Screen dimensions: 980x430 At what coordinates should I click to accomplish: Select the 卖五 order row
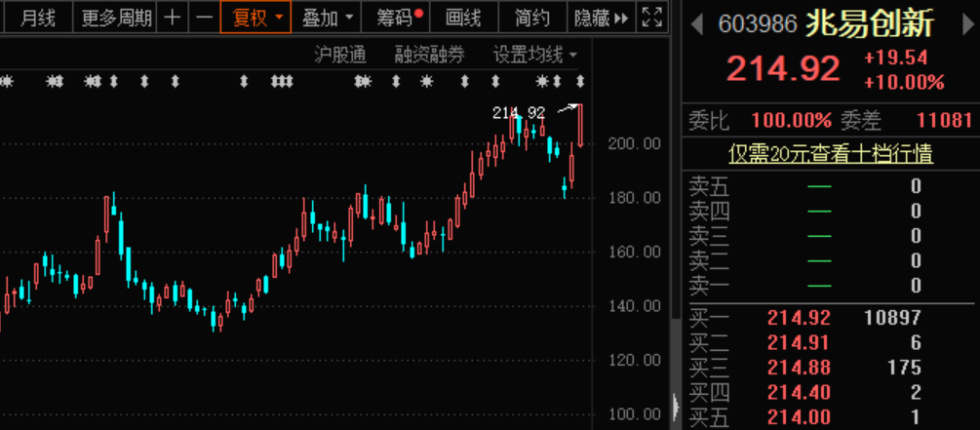(x=831, y=186)
